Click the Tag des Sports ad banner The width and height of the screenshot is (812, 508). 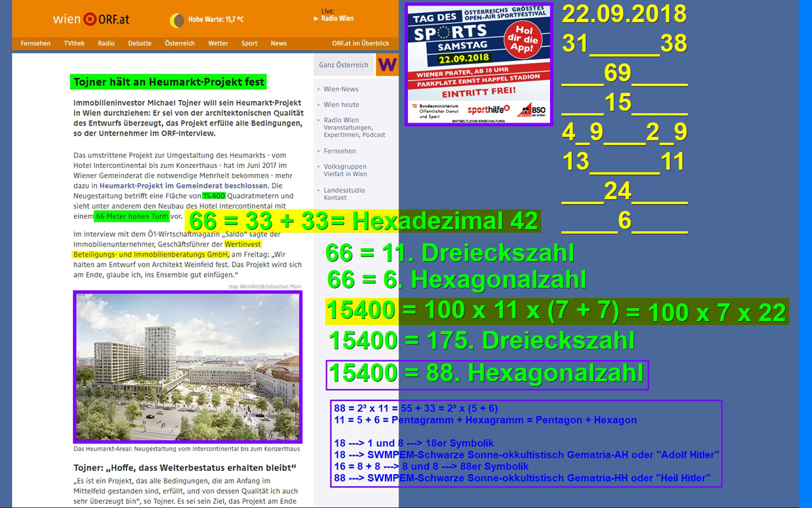click(x=478, y=64)
